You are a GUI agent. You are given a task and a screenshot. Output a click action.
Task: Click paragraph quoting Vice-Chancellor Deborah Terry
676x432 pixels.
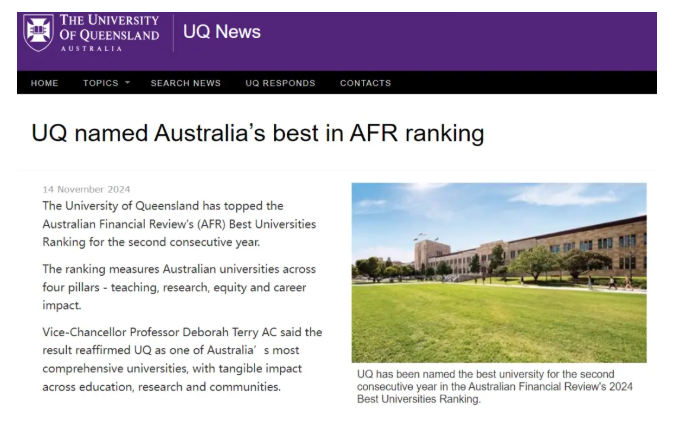tap(182, 359)
